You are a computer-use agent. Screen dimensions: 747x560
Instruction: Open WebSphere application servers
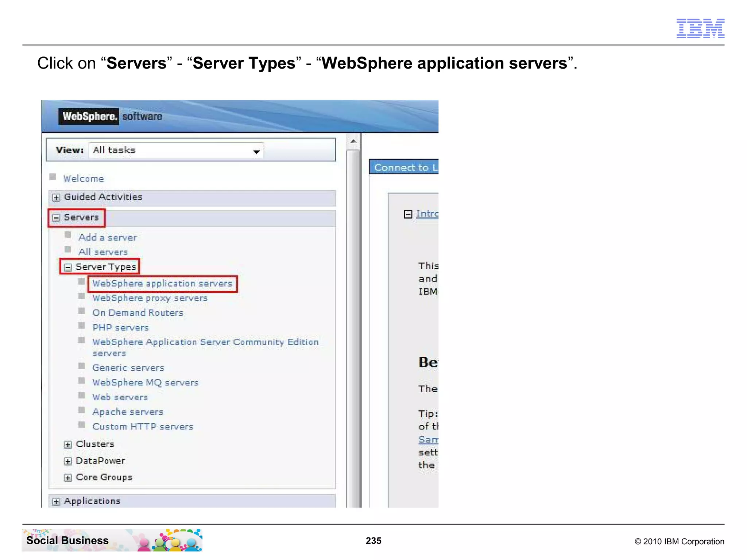(x=162, y=283)
